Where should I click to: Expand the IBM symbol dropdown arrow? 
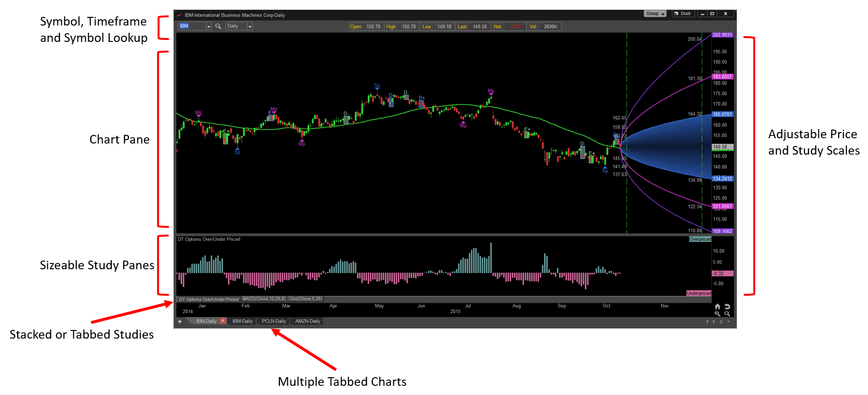[x=209, y=26]
